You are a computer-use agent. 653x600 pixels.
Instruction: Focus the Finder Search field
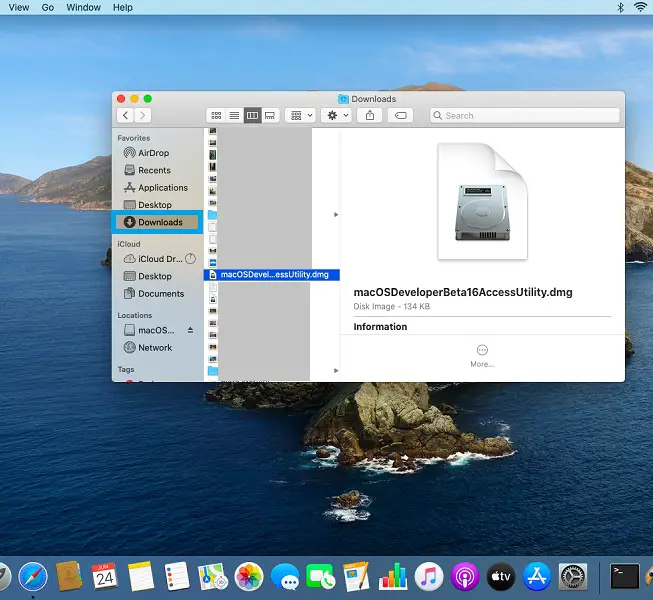(525, 115)
